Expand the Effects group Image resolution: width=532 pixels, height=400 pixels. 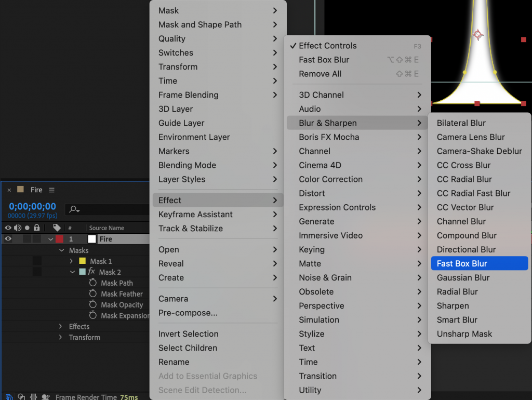click(61, 326)
